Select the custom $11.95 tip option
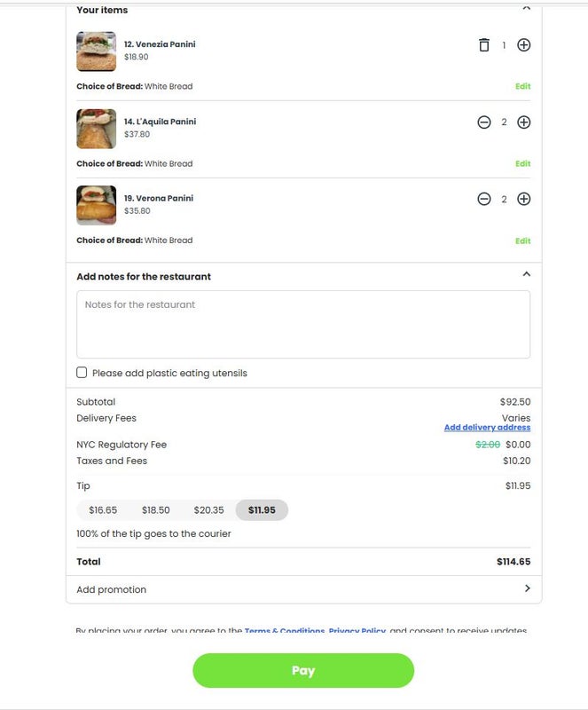The height and width of the screenshot is (710, 588). click(x=262, y=510)
